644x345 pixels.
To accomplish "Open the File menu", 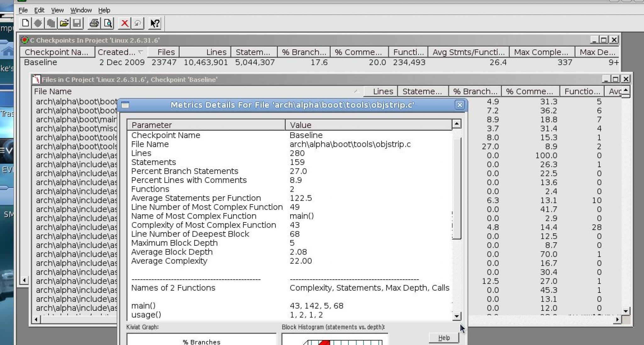I will pos(23,10).
